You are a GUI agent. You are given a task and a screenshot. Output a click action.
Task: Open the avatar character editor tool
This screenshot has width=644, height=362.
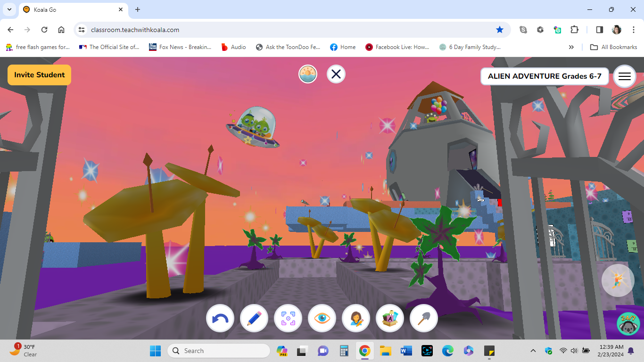355,318
